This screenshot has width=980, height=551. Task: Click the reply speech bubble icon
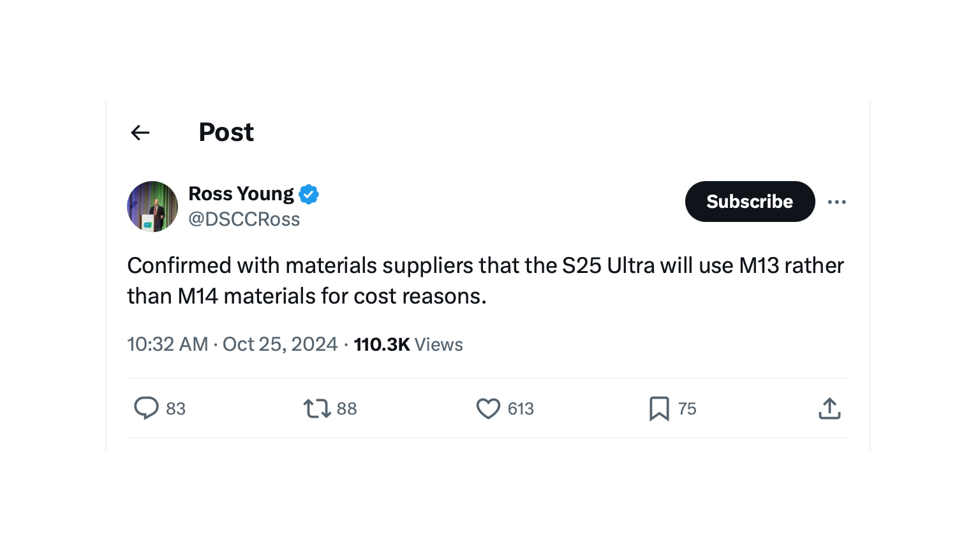click(x=146, y=408)
